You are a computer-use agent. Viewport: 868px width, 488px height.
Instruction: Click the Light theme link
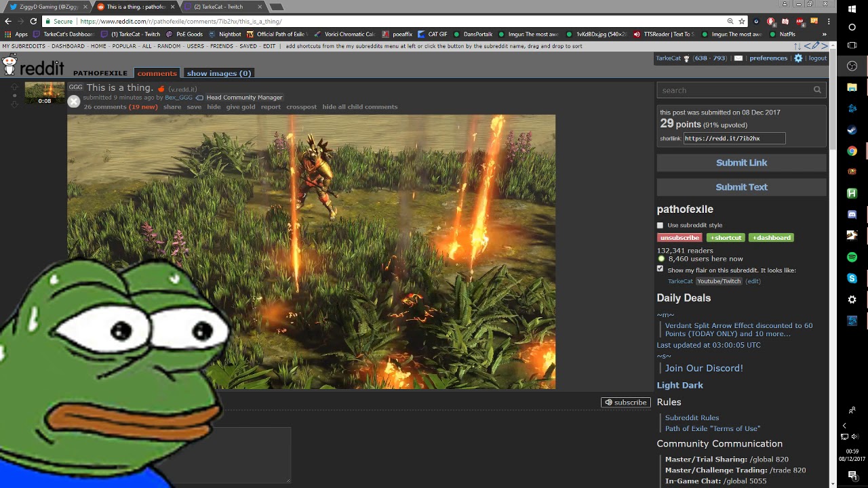[668, 385]
